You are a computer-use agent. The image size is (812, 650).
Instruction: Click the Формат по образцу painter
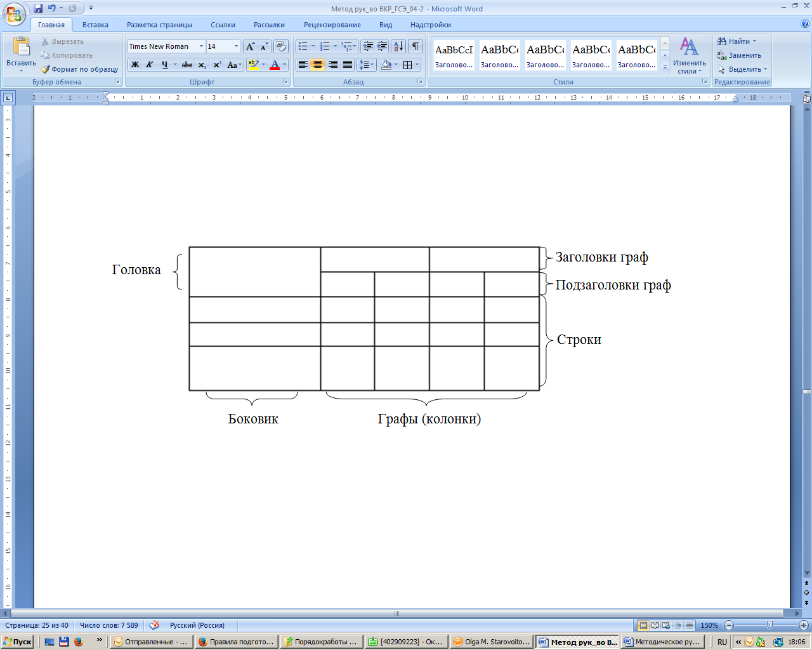[x=80, y=69]
